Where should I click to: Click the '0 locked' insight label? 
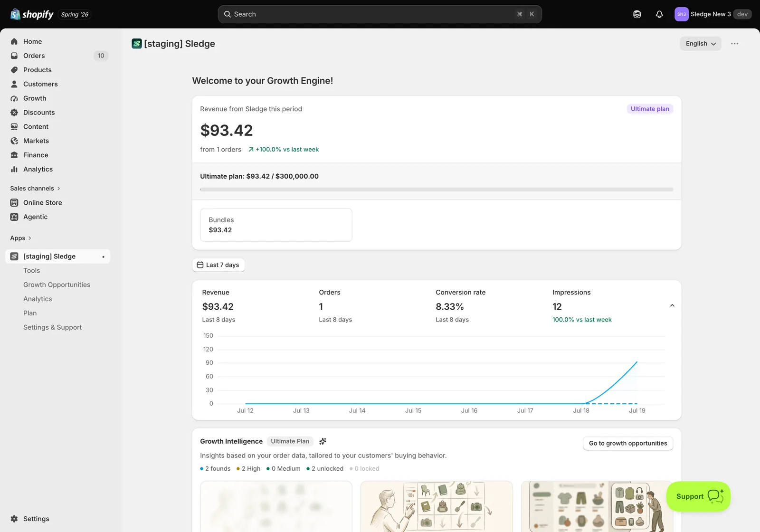pyautogui.click(x=364, y=469)
